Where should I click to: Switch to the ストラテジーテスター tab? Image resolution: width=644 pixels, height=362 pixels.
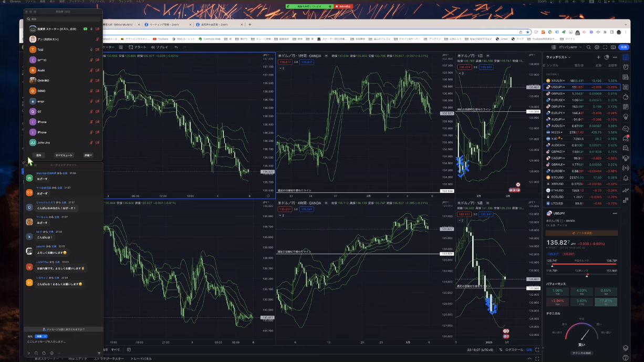109,358
